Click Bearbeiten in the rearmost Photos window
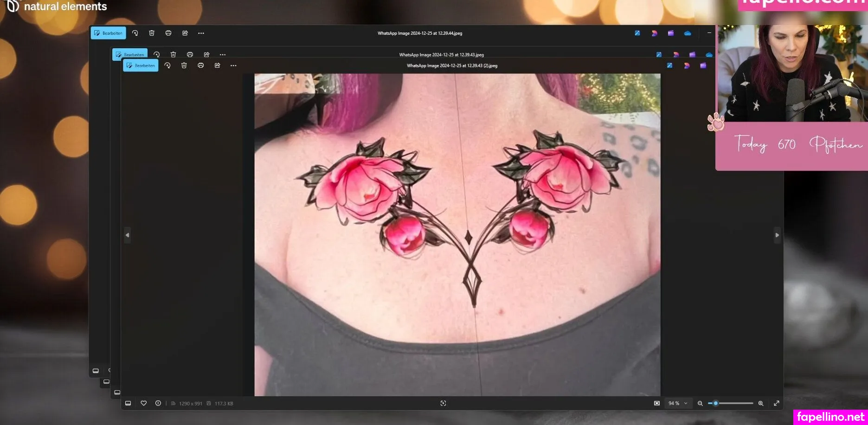This screenshot has width=868, height=425. (108, 33)
